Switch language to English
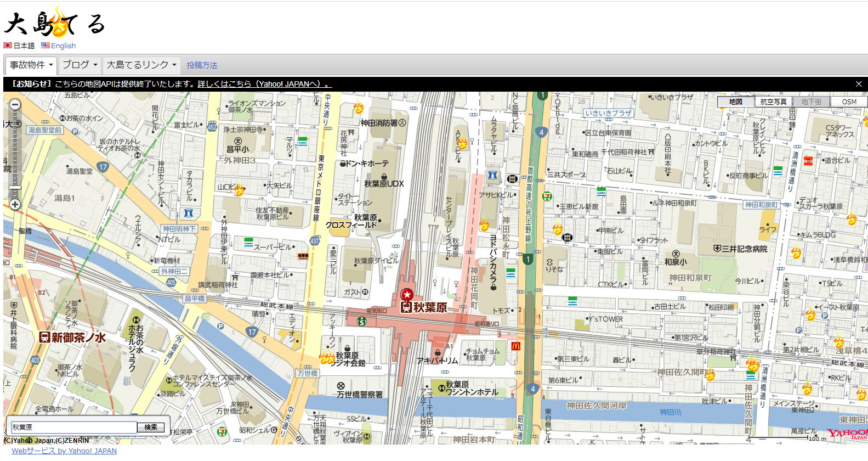 coord(63,46)
